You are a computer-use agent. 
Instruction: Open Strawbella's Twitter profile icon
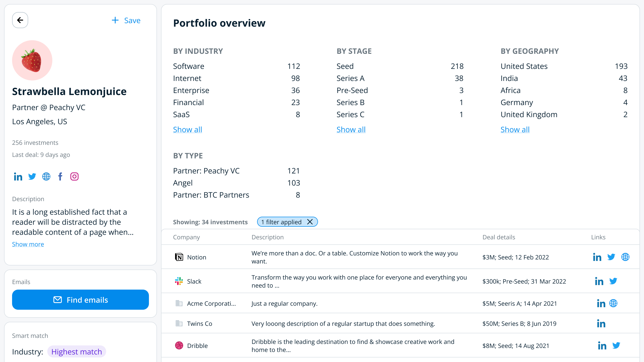pos(32,176)
